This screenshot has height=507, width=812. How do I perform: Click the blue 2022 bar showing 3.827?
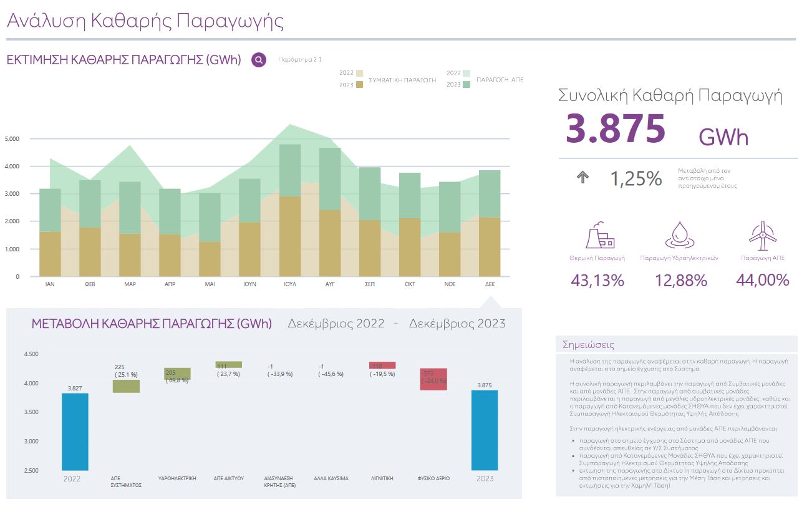75,432
